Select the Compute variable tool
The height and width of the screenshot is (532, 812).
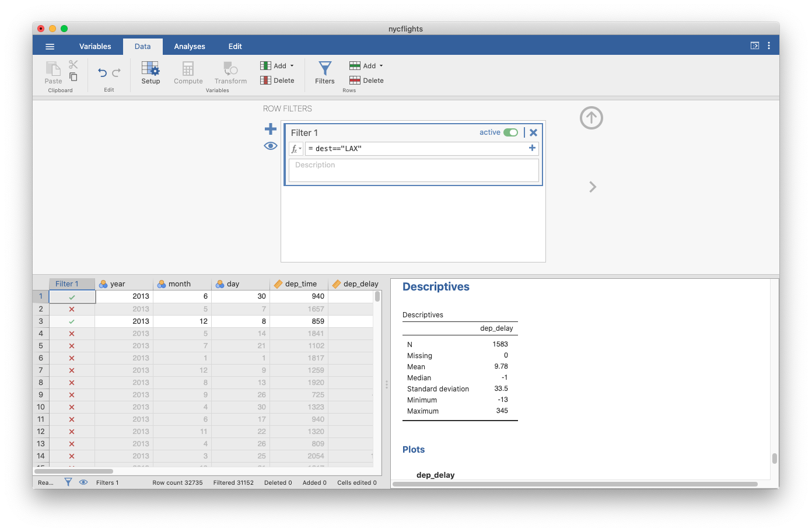click(188, 72)
